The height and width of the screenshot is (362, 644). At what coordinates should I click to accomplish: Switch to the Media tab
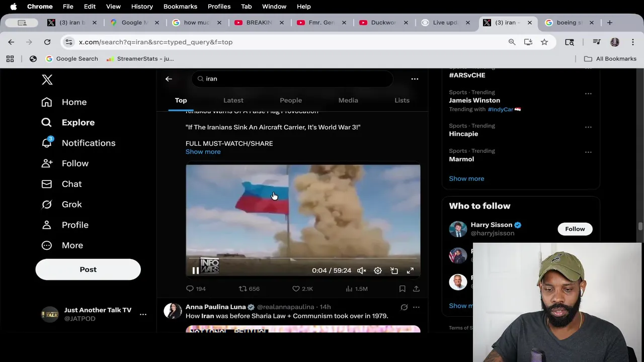pyautogui.click(x=348, y=100)
